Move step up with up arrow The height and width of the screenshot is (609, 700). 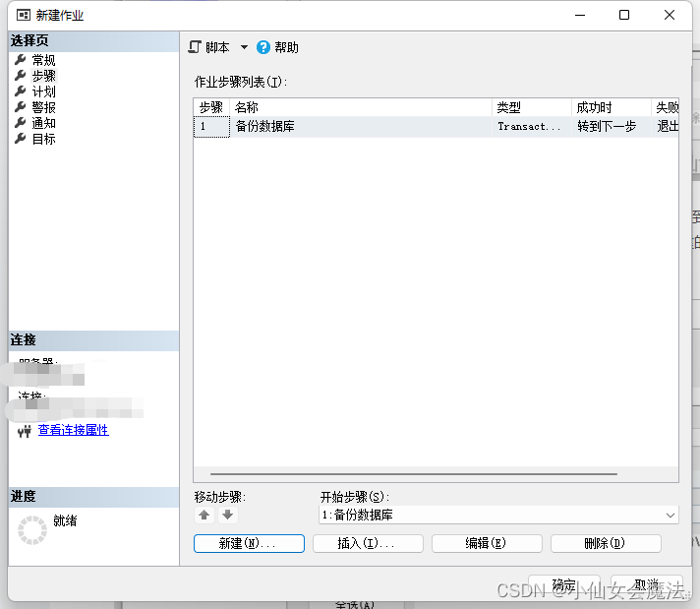pos(204,515)
